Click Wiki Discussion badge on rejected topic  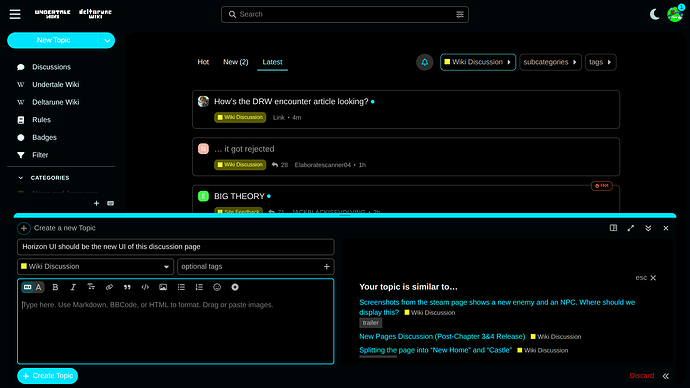(x=240, y=165)
